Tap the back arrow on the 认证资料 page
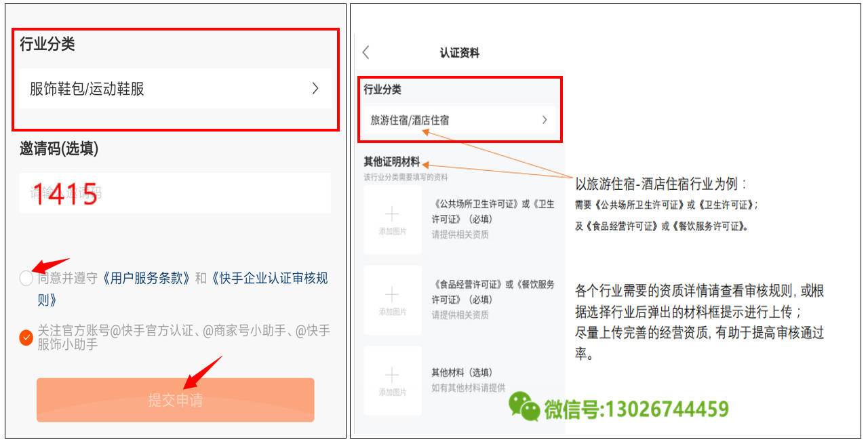The image size is (868, 444). 366,52
